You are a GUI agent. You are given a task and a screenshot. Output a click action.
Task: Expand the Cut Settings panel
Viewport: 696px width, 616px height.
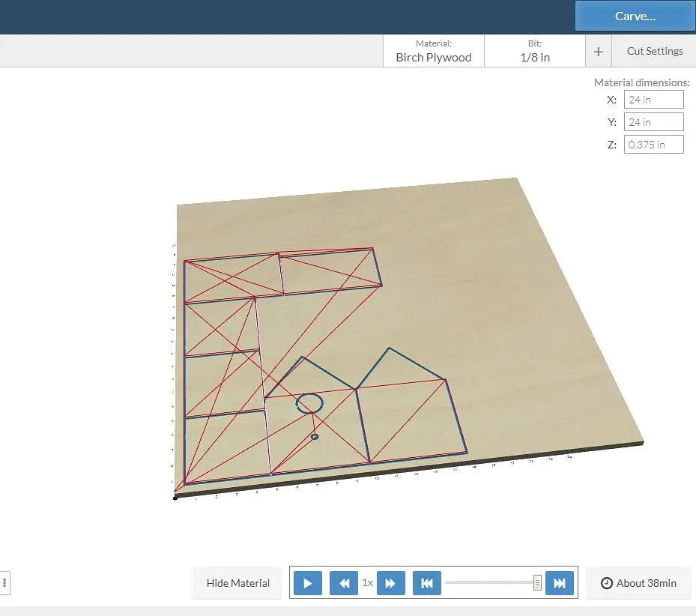655,51
